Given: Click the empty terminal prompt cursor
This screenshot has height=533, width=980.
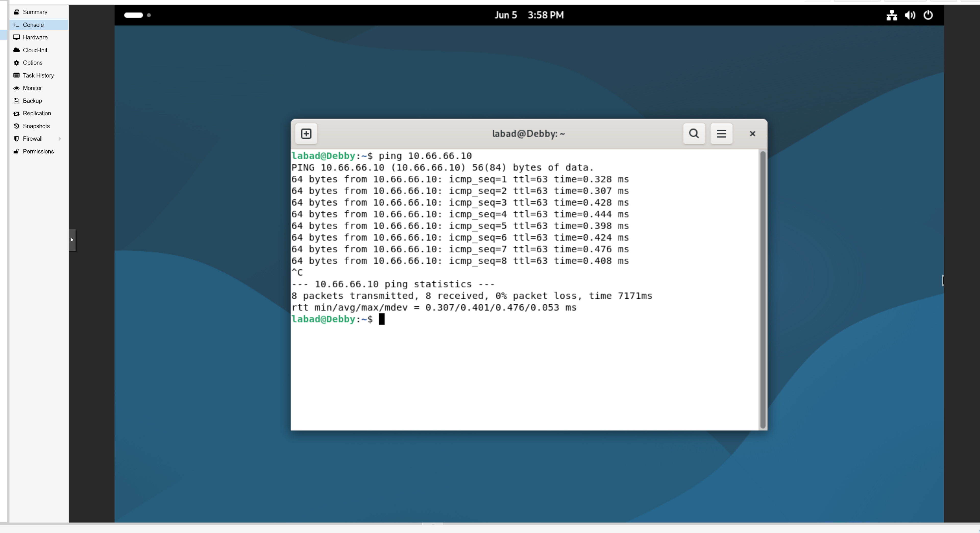Looking at the screenshot, I should 382,319.
